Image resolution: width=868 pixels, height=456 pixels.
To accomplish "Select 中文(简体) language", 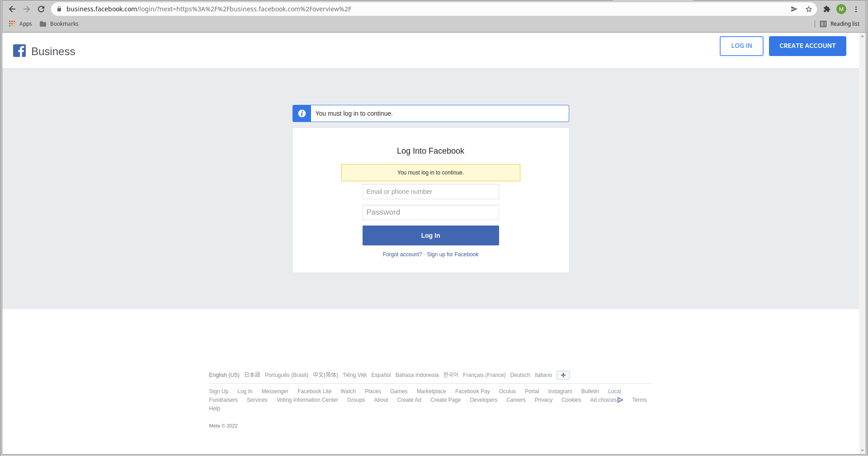I will 325,375.
